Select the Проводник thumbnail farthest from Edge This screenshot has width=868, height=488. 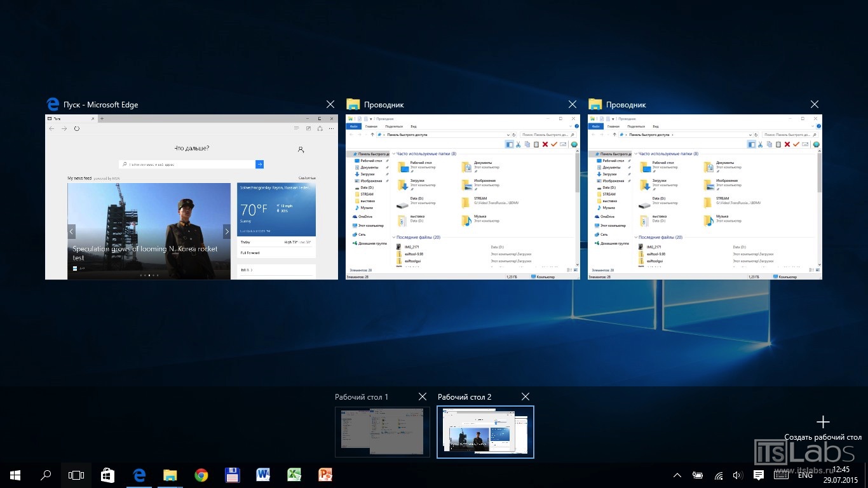705,197
